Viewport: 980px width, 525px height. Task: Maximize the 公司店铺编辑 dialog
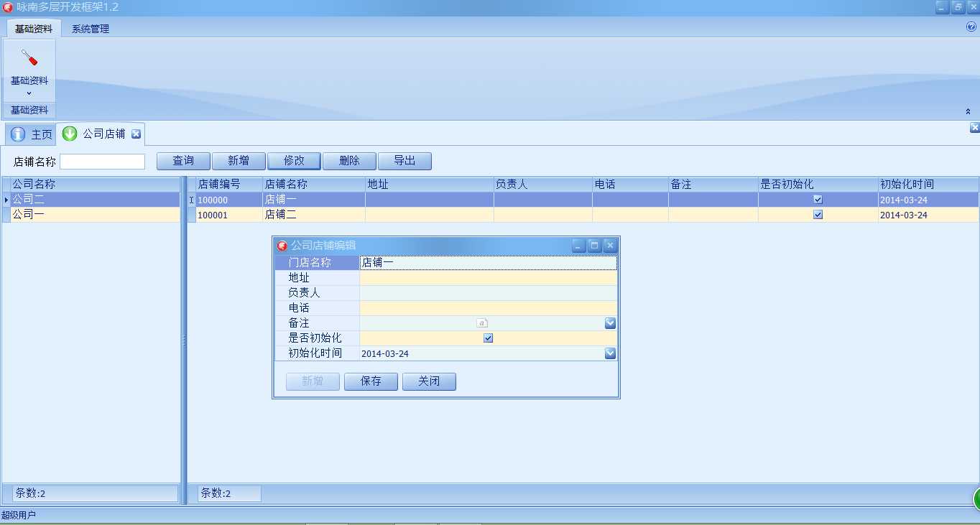tap(594, 246)
